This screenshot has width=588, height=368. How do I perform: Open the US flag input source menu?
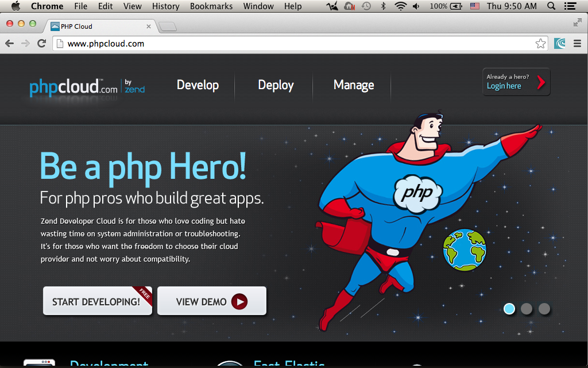tap(475, 6)
